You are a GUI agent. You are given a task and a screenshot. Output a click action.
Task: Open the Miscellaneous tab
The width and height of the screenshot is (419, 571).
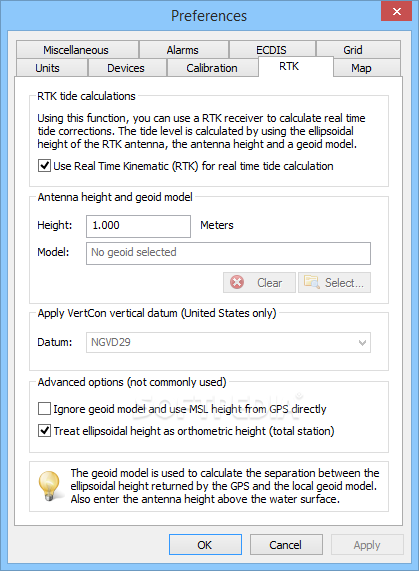click(x=77, y=50)
